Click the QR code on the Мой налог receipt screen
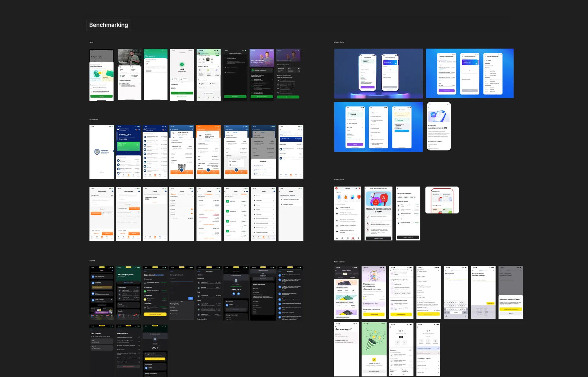 [182, 167]
